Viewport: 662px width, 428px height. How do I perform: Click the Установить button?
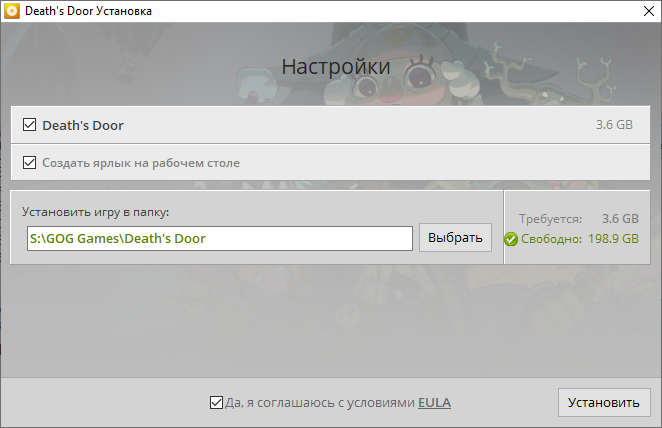click(604, 402)
